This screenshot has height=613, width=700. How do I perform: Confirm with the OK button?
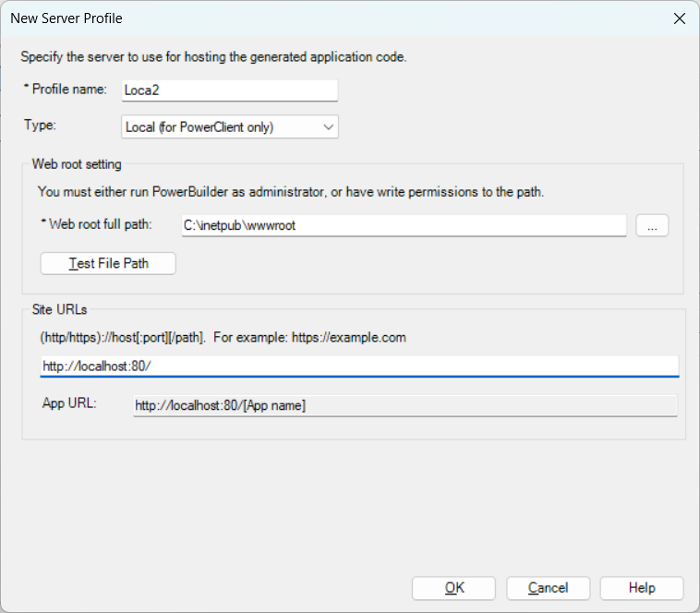point(453,588)
